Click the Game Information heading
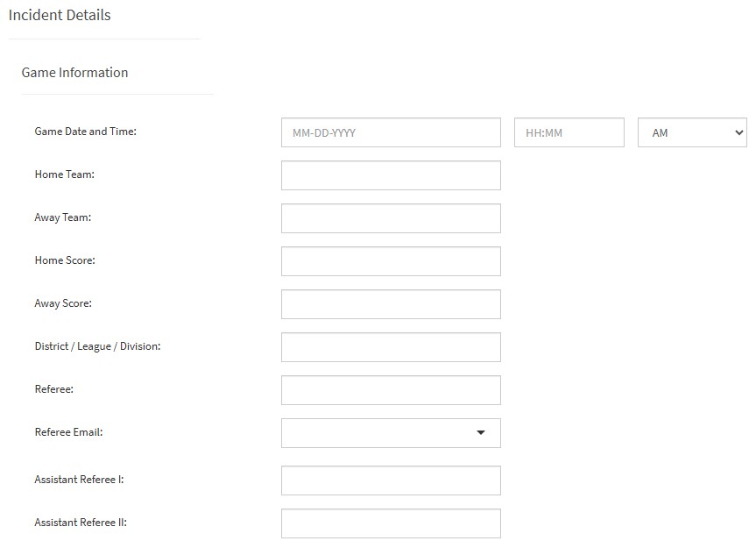This screenshot has width=756, height=548. pyautogui.click(x=74, y=73)
